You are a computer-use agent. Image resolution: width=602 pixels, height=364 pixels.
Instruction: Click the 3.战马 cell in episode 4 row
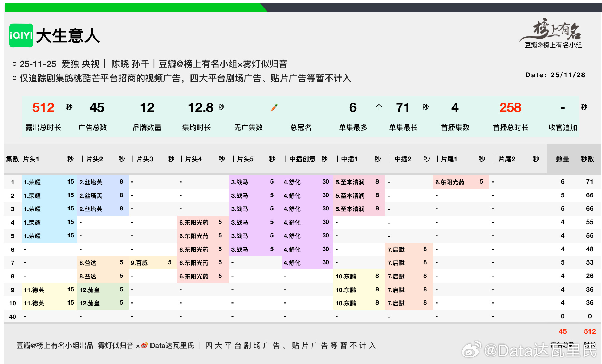tap(255, 222)
